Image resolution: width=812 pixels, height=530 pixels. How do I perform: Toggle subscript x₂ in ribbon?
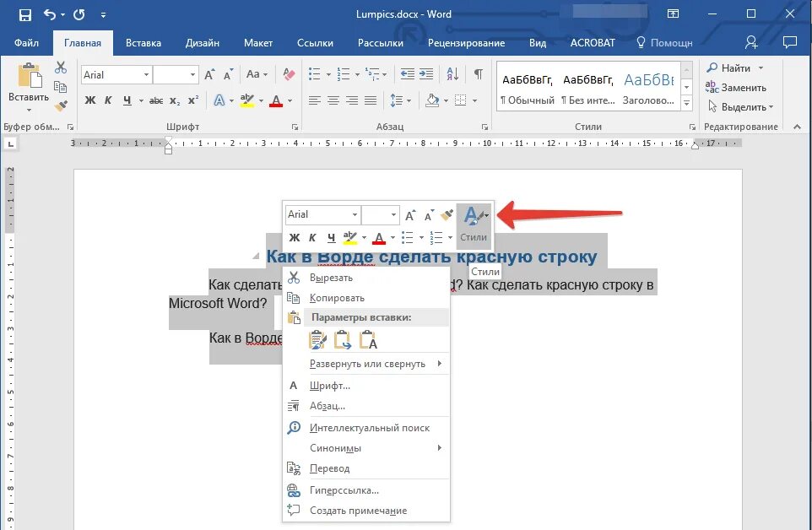click(175, 101)
